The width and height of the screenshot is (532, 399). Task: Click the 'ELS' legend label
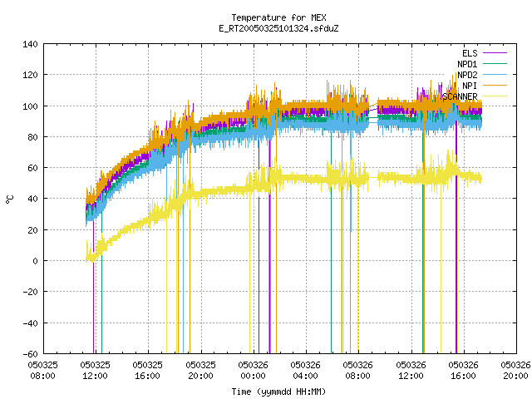tap(470, 53)
